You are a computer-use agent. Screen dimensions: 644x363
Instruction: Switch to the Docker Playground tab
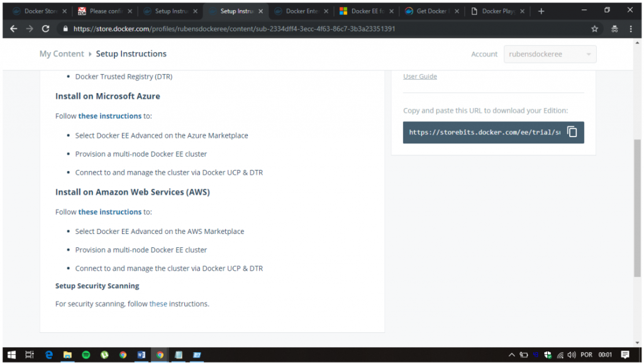coord(498,11)
